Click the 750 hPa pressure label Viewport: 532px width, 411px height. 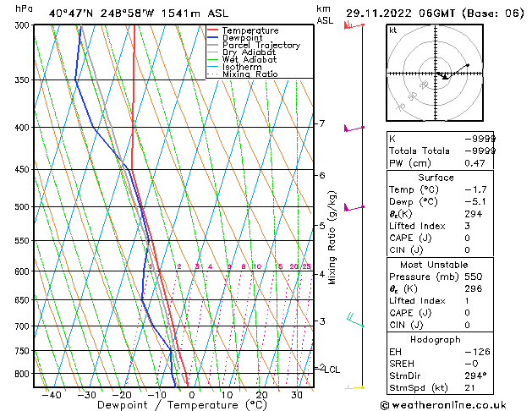(x=24, y=351)
